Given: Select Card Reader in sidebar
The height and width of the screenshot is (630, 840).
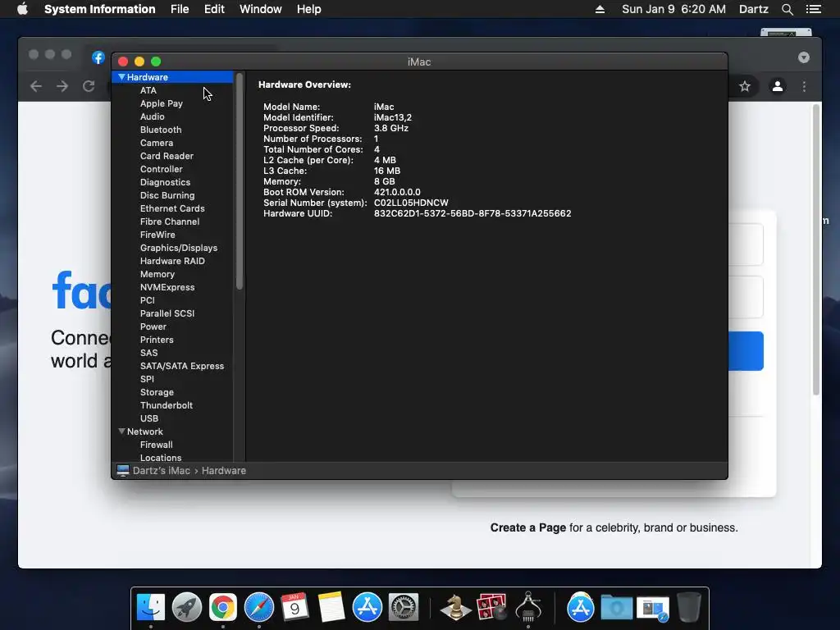Looking at the screenshot, I should pos(167,156).
